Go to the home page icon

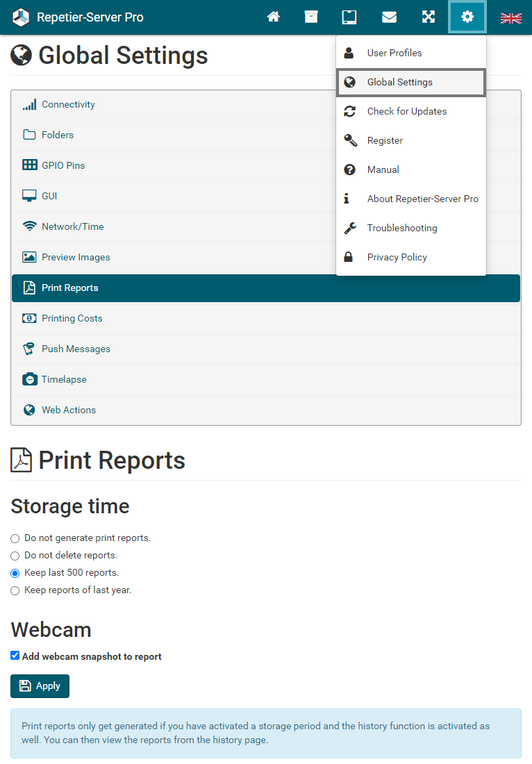274,17
